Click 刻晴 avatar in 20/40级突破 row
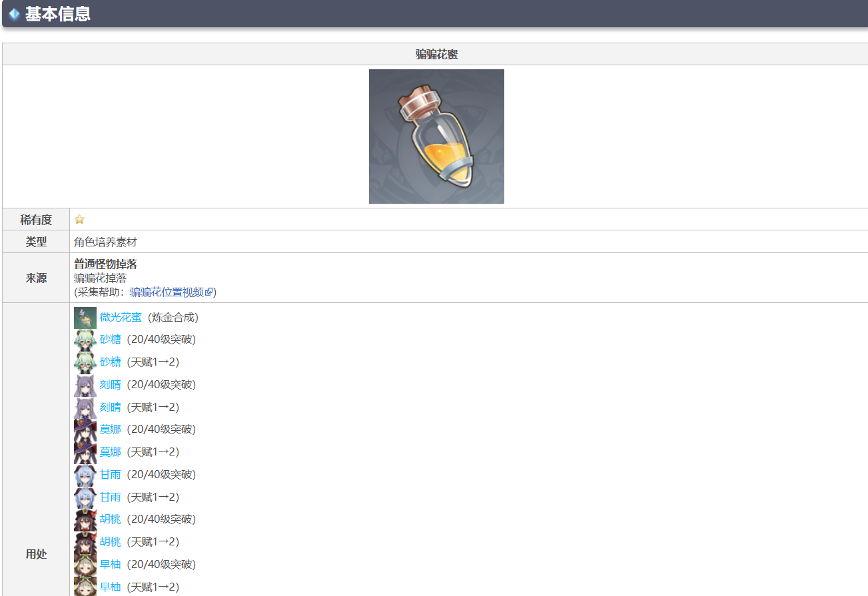Screen dimensions: 868x596 click(x=85, y=386)
